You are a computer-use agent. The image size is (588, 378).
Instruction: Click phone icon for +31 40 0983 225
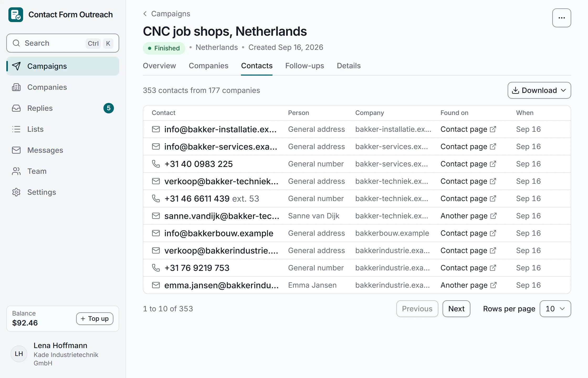(x=156, y=164)
